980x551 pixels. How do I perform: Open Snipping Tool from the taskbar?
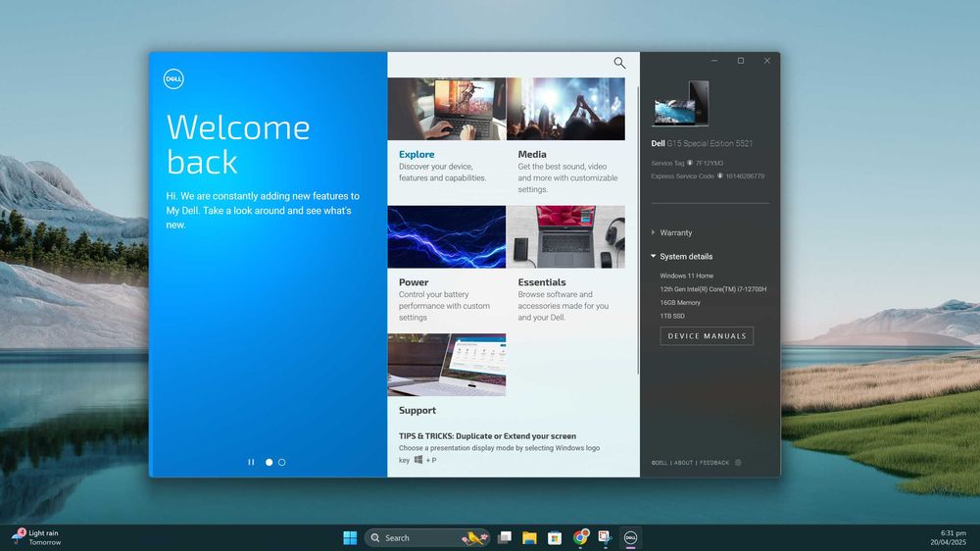point(605,538)
